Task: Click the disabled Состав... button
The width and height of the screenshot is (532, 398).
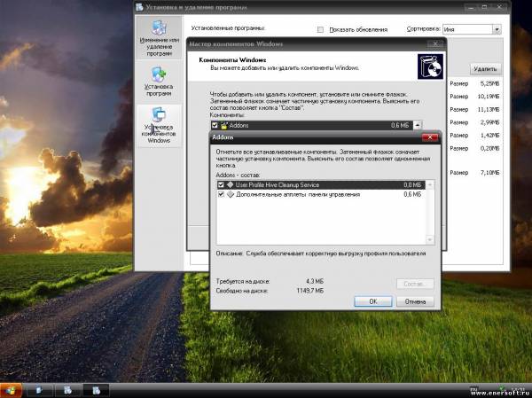Action: pyautogui.click(x=415, y=284)
